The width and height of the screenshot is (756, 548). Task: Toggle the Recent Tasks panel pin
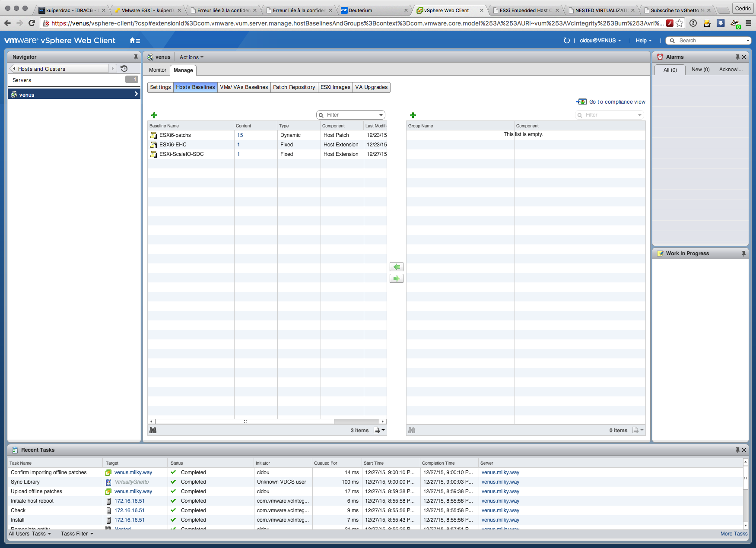click(x=737, y=450)
